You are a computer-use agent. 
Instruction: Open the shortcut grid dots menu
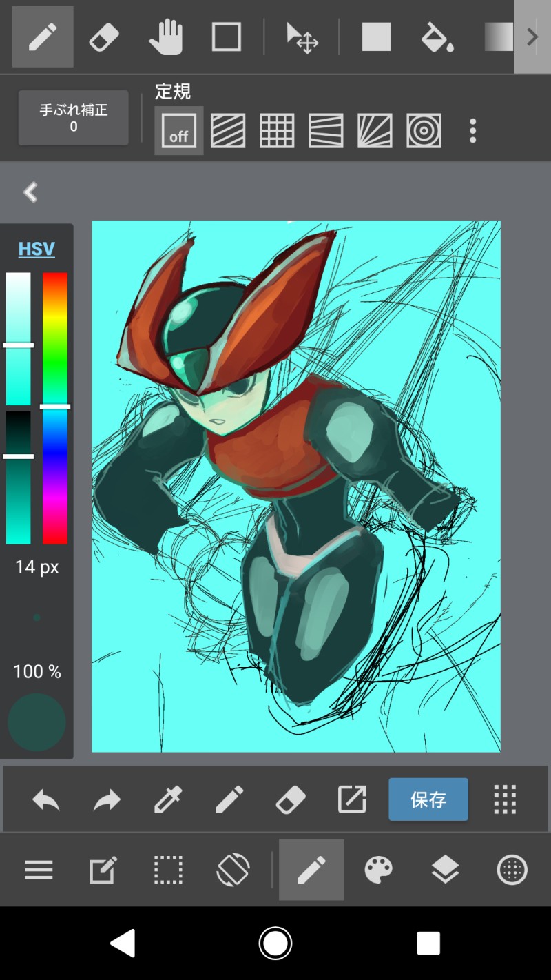pyautogui.click(x=505, y=799)
